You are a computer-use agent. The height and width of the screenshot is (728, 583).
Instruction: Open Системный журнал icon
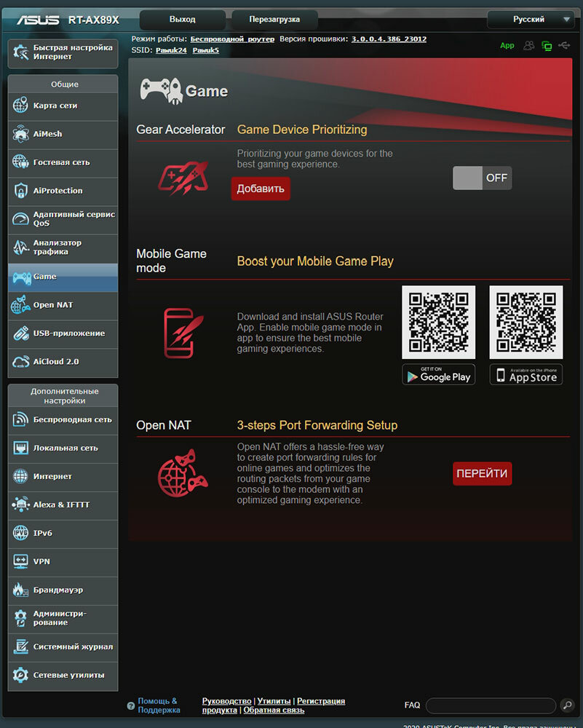(x=20, y=646)
